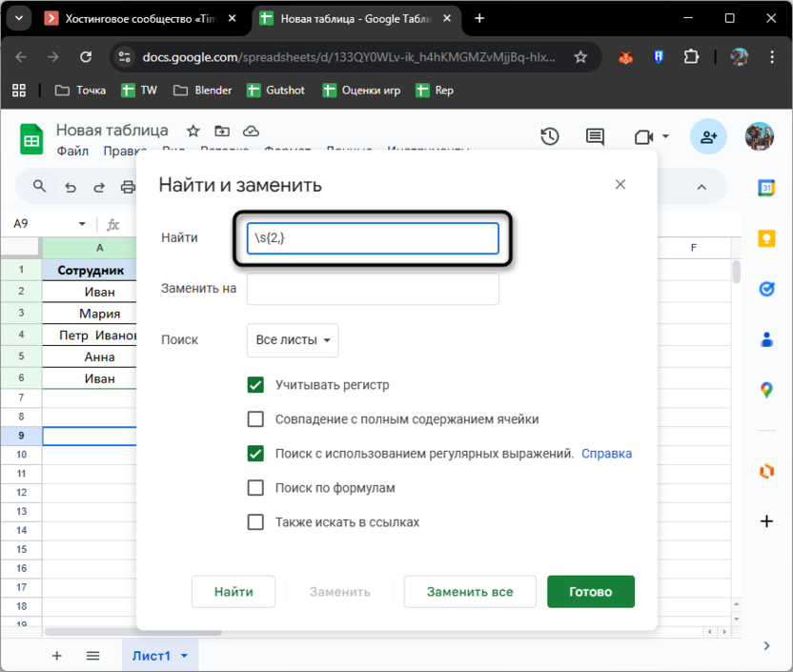Uncheck Учитывать регистр checkbox
793x672 pixels.
255,385
